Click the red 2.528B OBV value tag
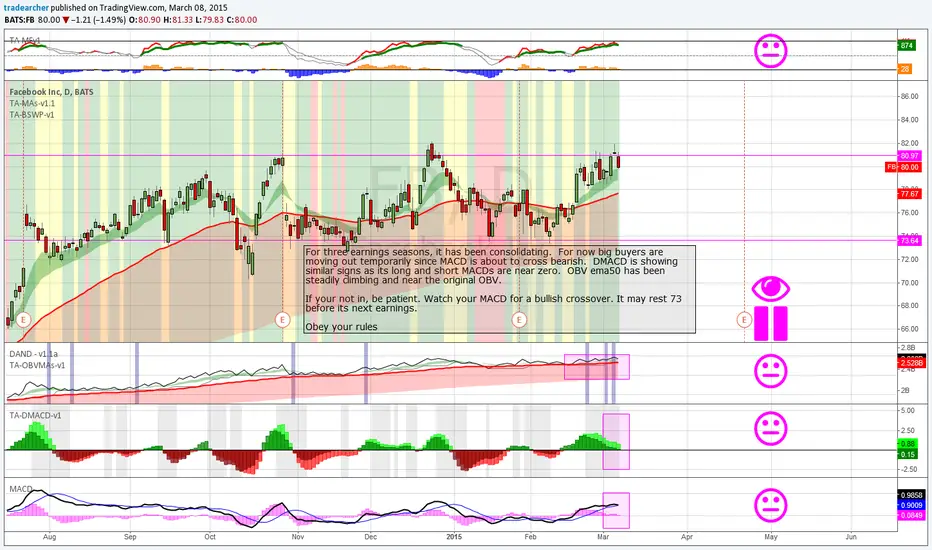The image size is (932, 550). click(x=912, y=363)
